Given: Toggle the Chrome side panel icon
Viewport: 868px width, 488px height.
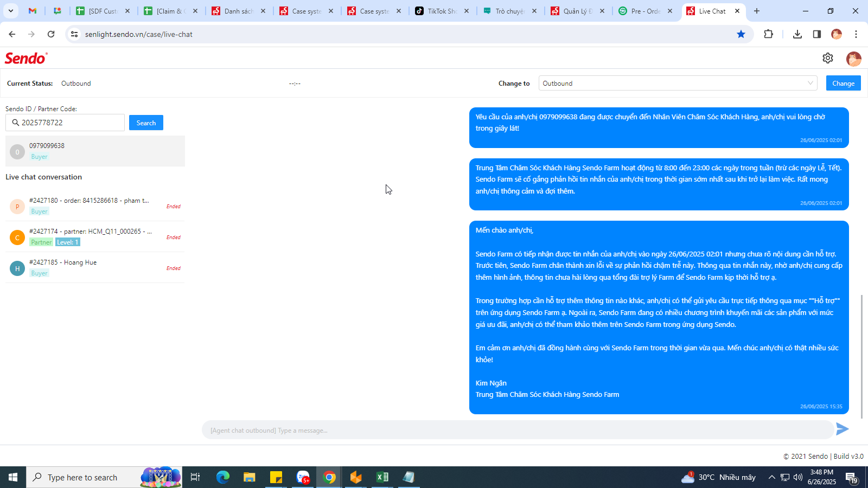Looking at the screenshot, I should pos(816,34).
